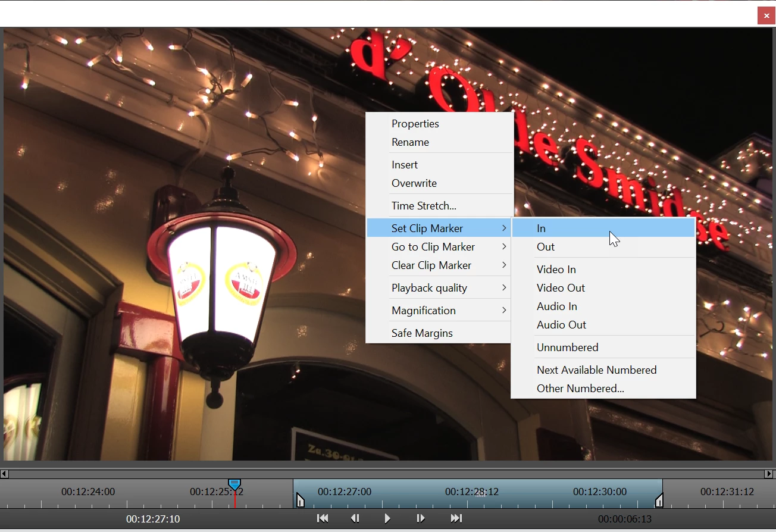776x532 pixels.
Task: Click ruler label 00:12:30:00
Action: pos(600,492)
